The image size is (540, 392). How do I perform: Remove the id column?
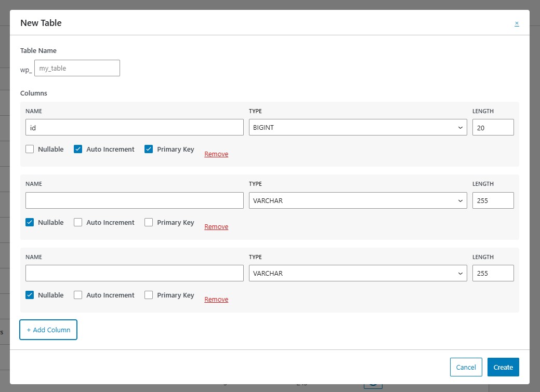click(x=216, y=154)
